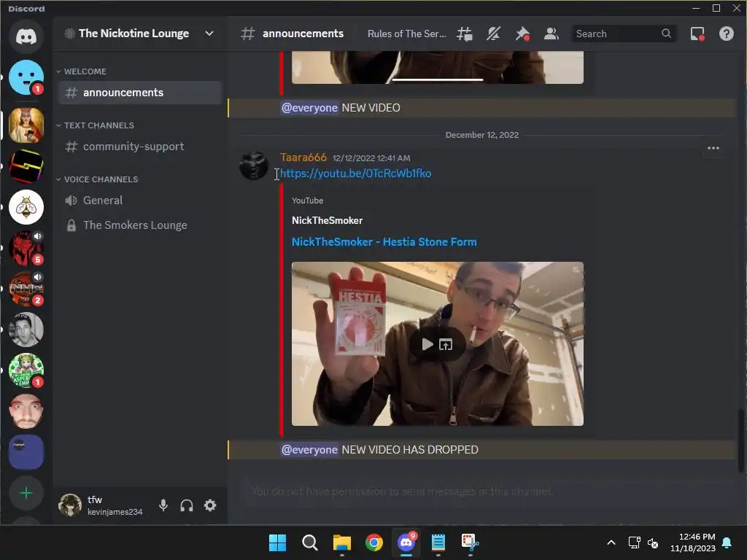Click the Rules of The Server channel topic
Viewport: 747px width, 560px height.
pyautogui.click(x=406, y=34)
